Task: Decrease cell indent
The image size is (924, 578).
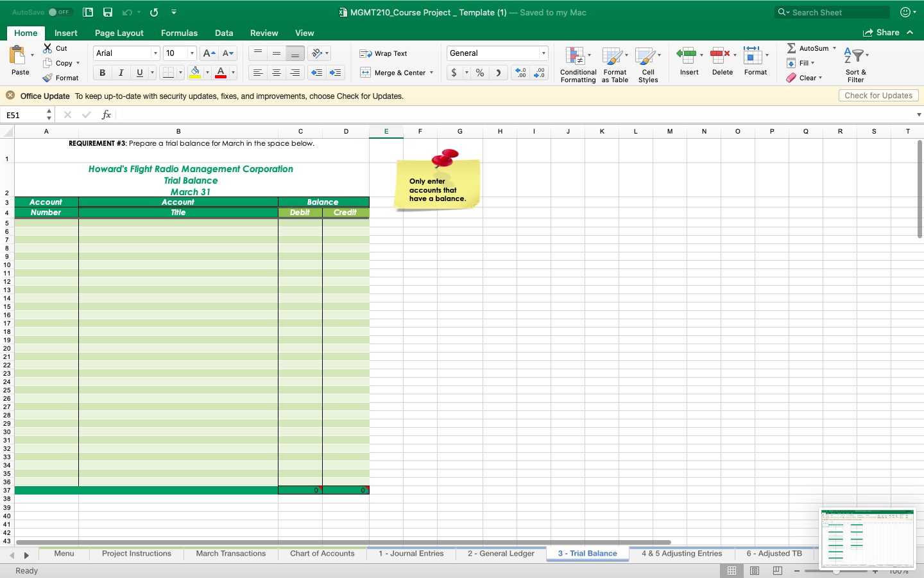Action: click(x=317, y=73)
